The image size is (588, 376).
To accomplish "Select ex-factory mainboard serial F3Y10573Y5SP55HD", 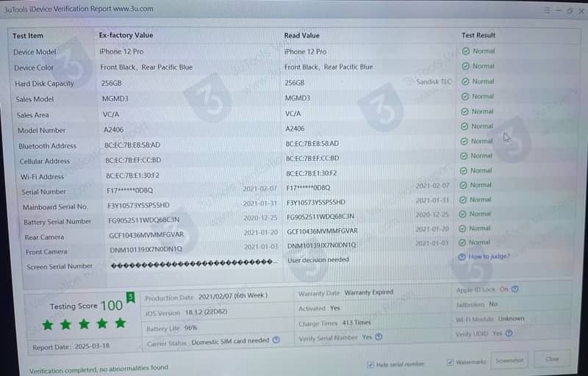I will click(138, 206).
